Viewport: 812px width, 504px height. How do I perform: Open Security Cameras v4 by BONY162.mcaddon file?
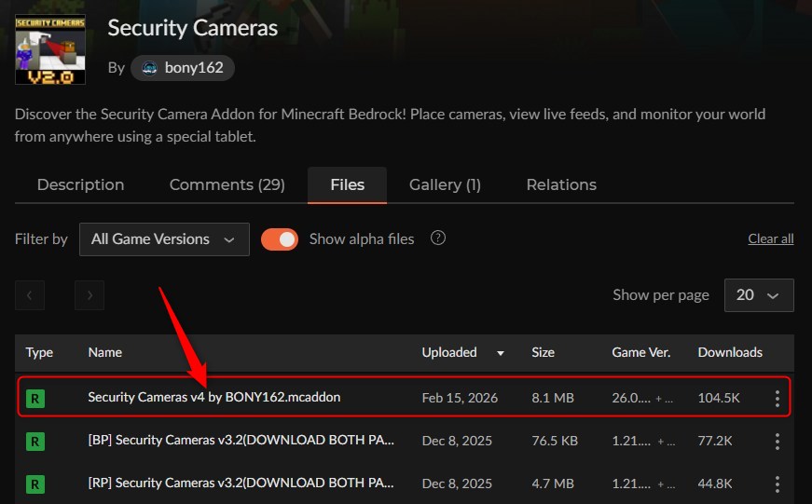click(x=214, y=398)
